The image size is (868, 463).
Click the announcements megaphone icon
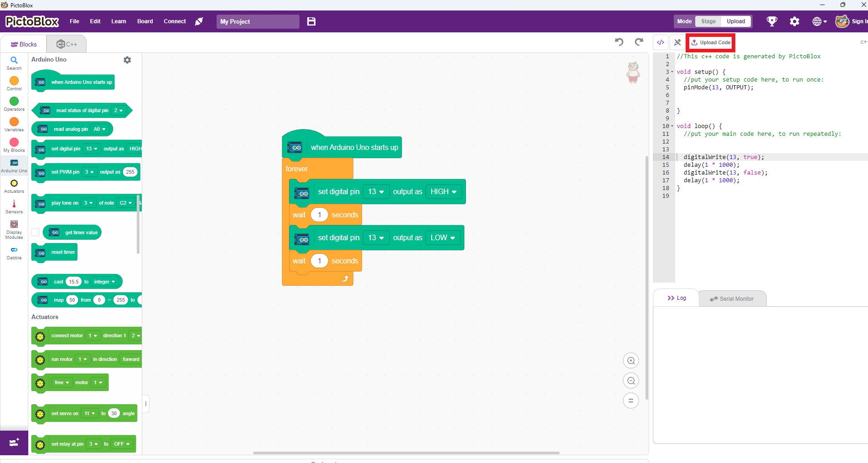199,21
